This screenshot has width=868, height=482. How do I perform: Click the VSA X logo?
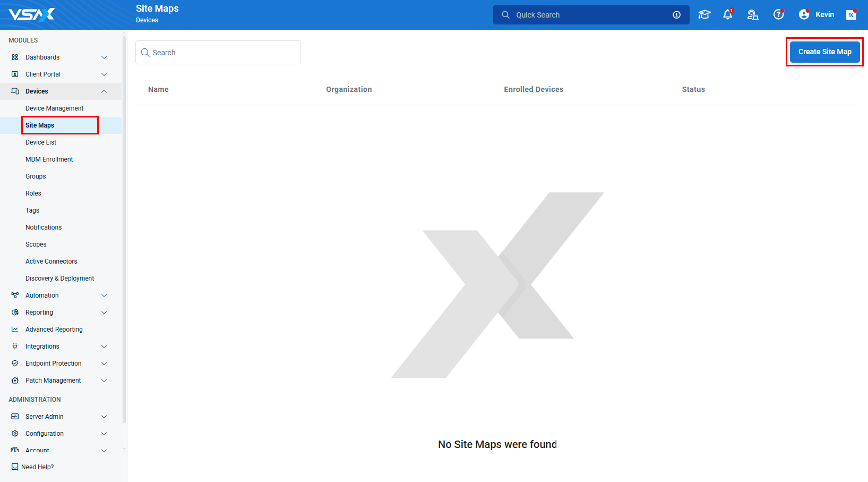tap(32, 14)
